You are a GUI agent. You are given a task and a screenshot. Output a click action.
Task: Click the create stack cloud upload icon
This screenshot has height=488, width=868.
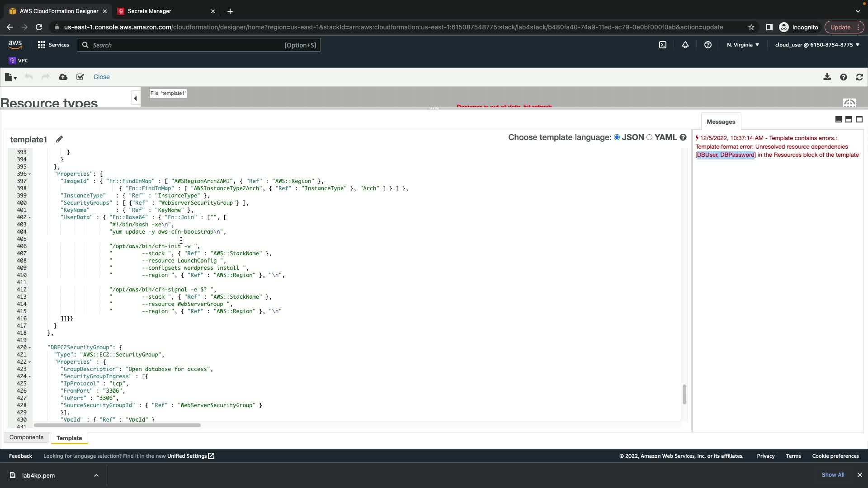(x=63, y=77)
